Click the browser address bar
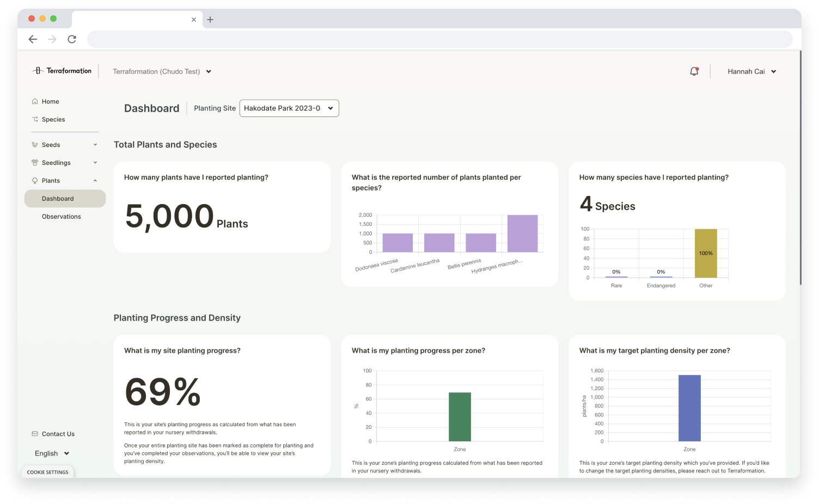This screenshot has width=819, height=504. point(439,39)
